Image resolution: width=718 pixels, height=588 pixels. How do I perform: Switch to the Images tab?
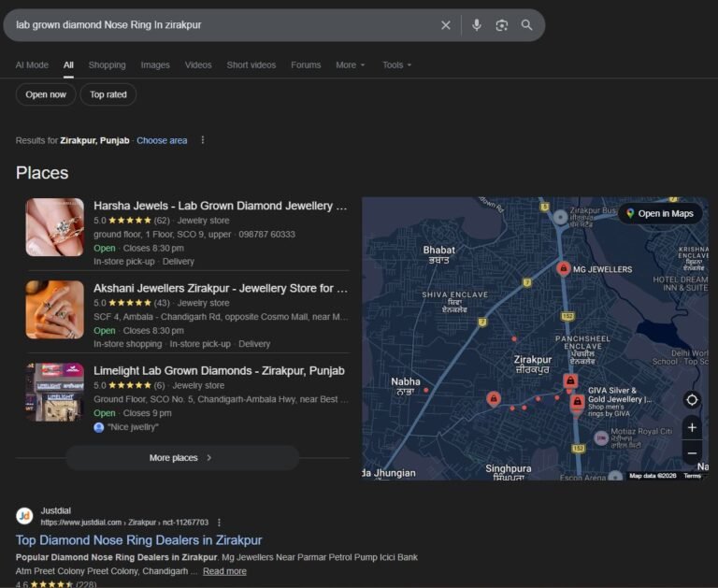[155, 65]
